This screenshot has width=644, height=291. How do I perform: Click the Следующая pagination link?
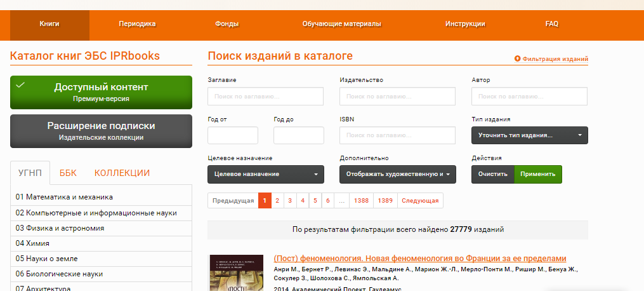[420, 201]
